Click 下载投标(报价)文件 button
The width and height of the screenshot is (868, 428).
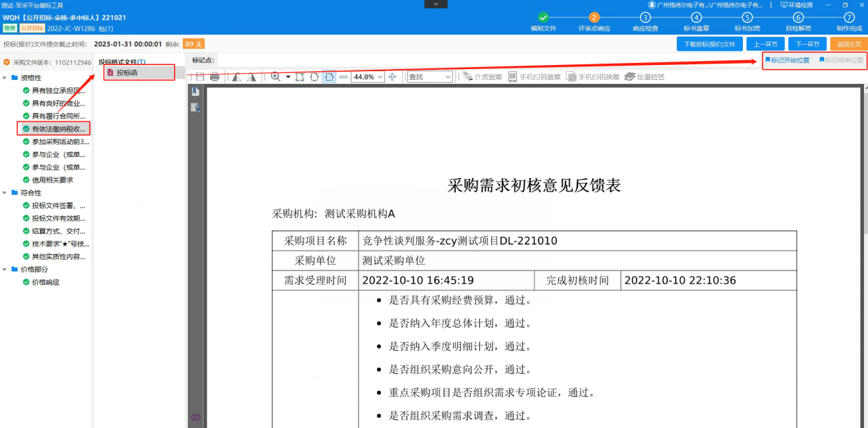point(709,44)
